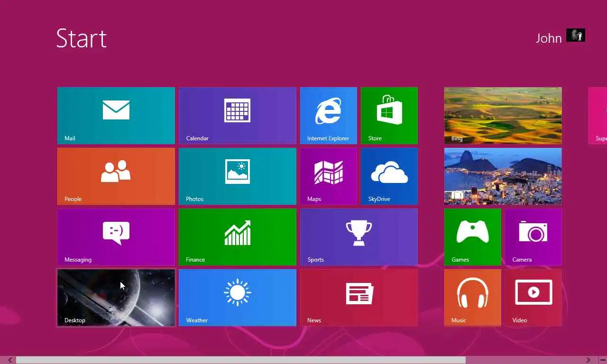The image size is (607, 364).
Task: Open the Camera tile
Action: 533,237
